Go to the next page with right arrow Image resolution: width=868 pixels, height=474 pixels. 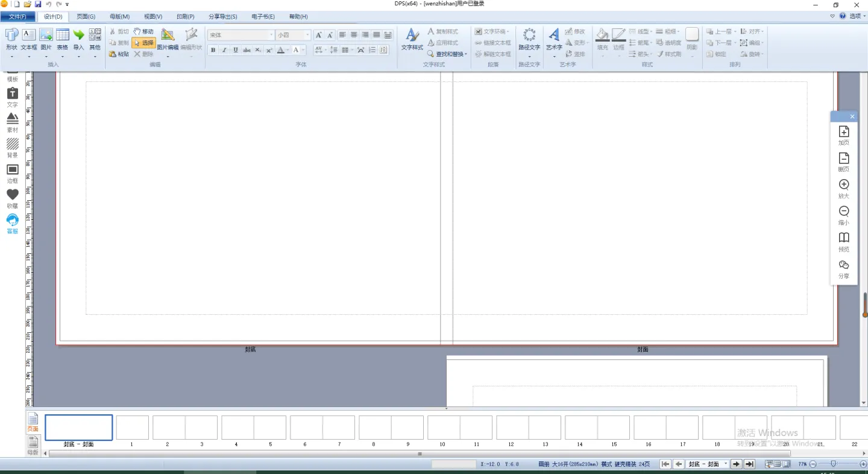click(x=737, y=464)
